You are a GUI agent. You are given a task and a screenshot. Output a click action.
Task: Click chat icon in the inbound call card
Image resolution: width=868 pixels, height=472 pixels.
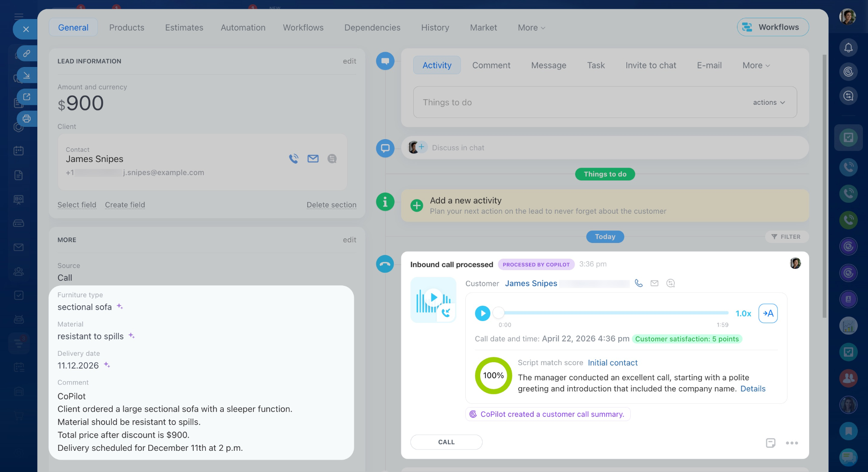tap(670, 283)
